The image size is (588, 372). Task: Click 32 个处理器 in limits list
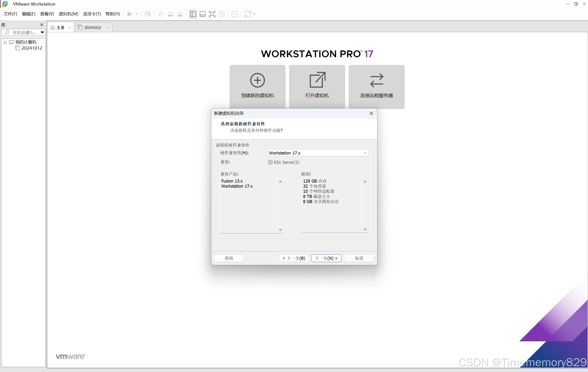pyautogui.click(x=314, y=186)
